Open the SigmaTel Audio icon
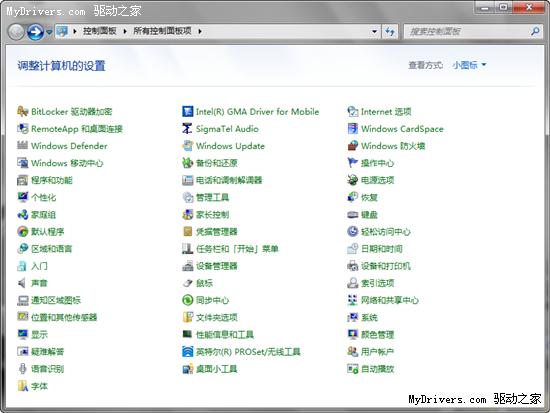 (188, 129)
